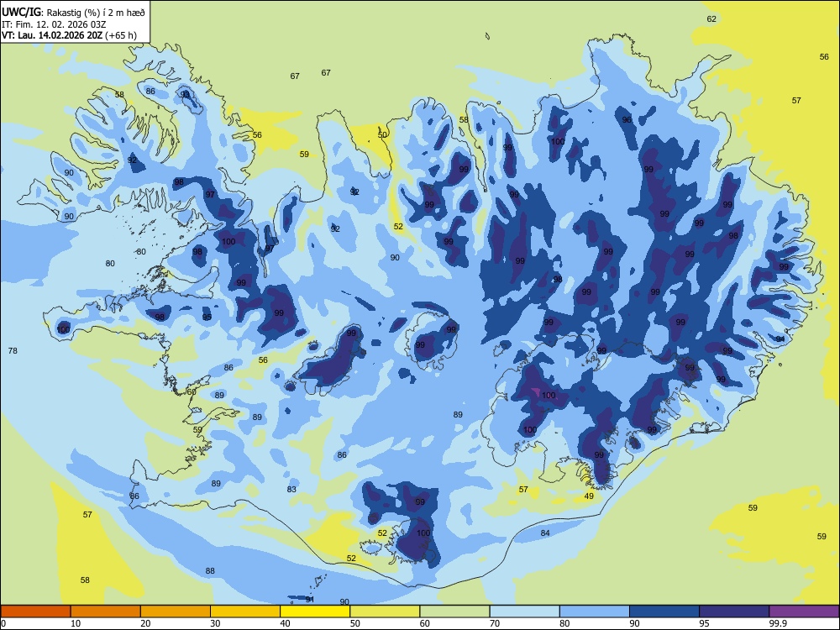Click the map value '49' on the south coast
Viewport: 840px width, 630px height.
pos(589,496)
